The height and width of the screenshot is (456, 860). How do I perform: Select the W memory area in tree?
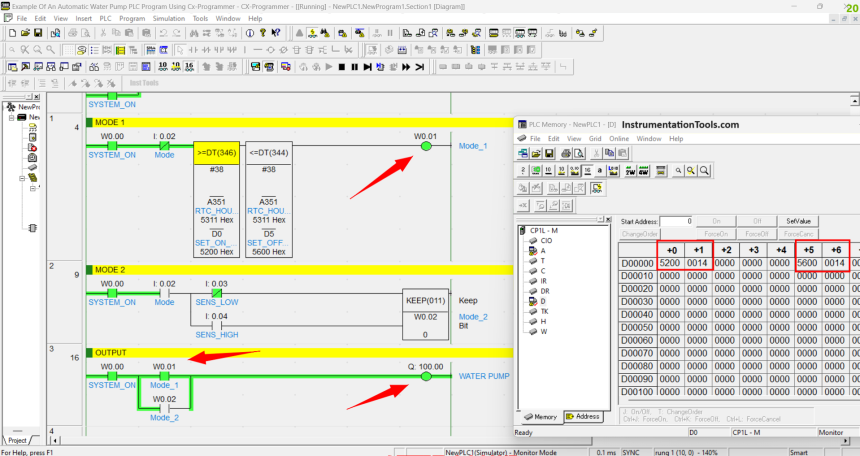tap(544, 331)
